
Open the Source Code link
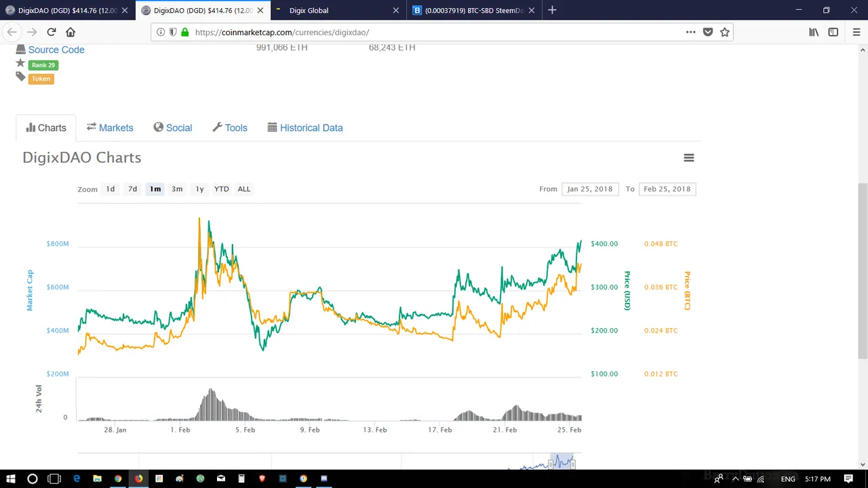coord(56,49)
